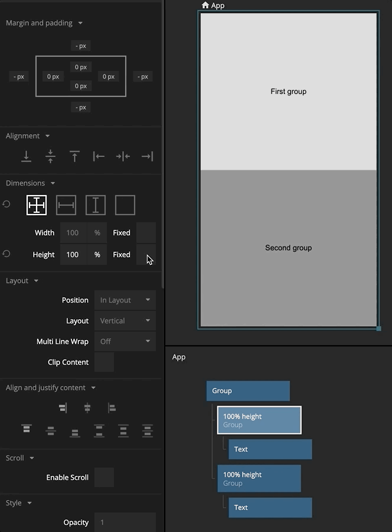Click the align top icon in Alignment
Image resolution: width=392 pixels, height=532 pixels.
[74, 157]
